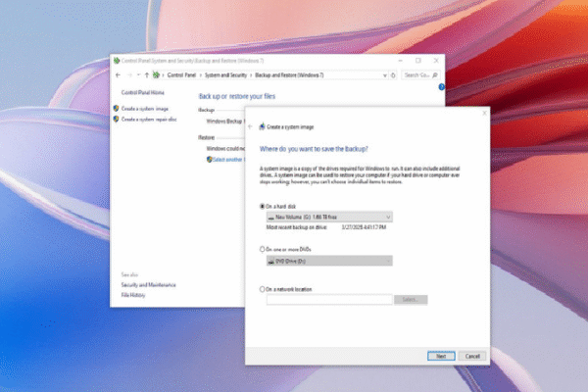Click shield icon next to Create a system image

(x=116, y=108)
